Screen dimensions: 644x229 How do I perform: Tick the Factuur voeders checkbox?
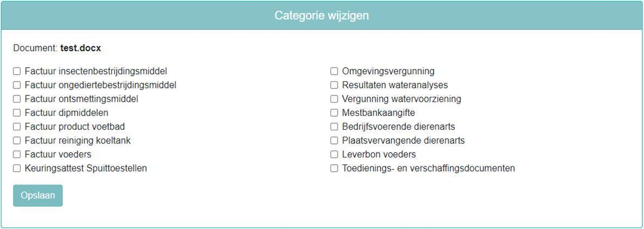[17, 155]
